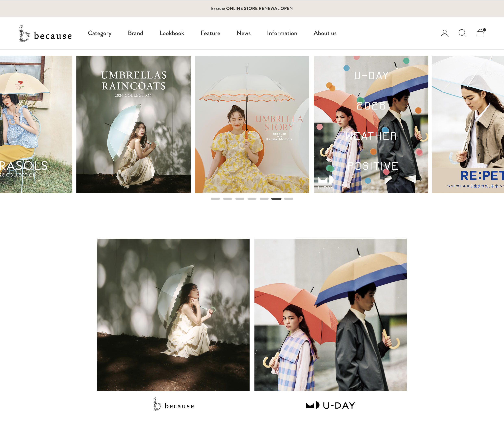Open the Feature menu item

pos(210,33)
